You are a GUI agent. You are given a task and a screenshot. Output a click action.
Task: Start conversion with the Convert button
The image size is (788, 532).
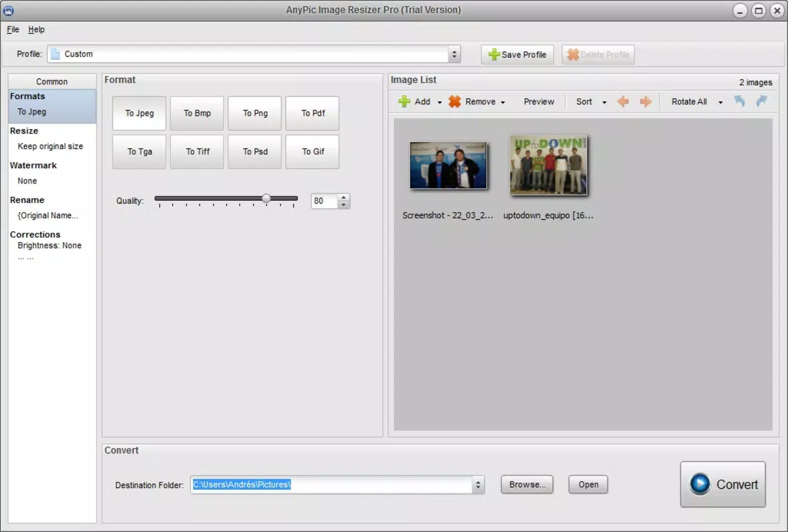(x=723, y=484)
